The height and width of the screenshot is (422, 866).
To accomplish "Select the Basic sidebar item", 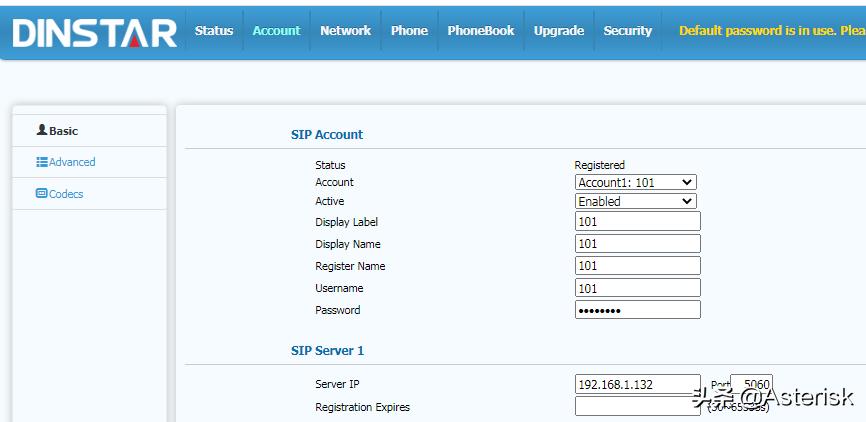I will pos(89,131).
